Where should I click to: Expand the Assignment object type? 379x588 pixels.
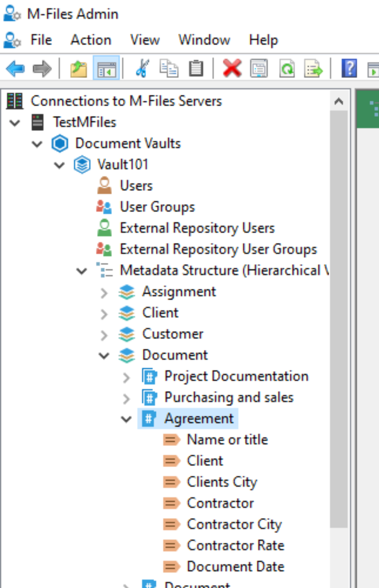104,293
